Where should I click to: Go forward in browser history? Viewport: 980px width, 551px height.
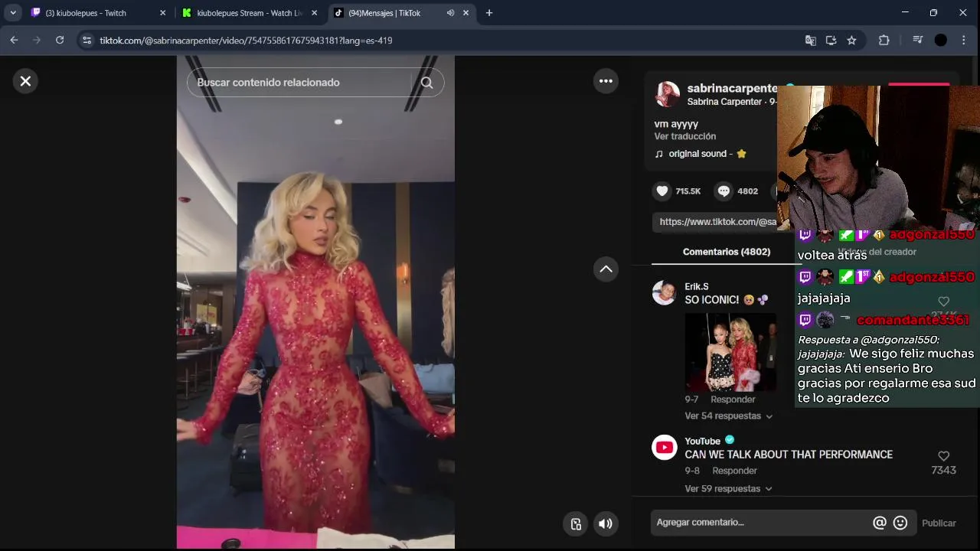pyautogui.click(x=37, y=41)
